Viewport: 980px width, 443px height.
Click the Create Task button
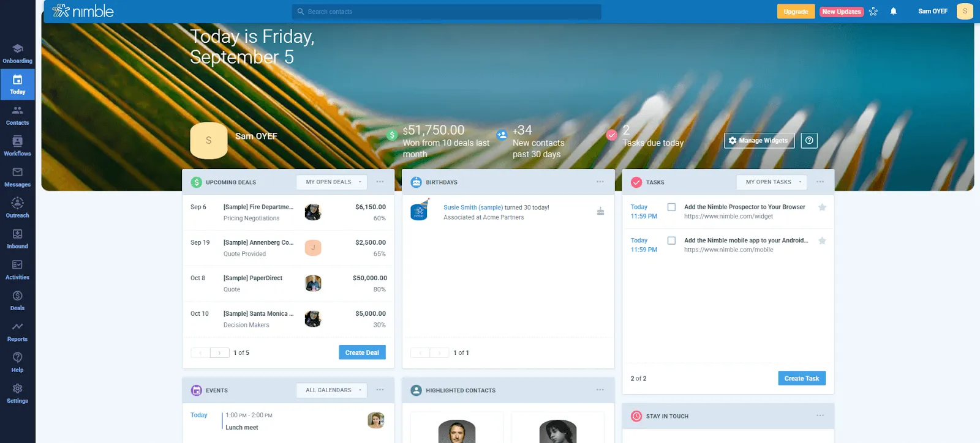tap(802, 378)
